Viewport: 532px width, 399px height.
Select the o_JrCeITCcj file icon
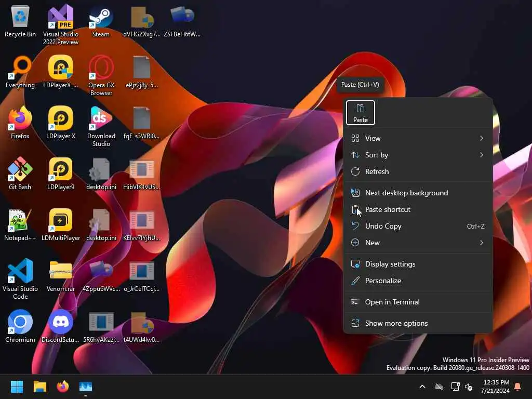coord(141,275)
